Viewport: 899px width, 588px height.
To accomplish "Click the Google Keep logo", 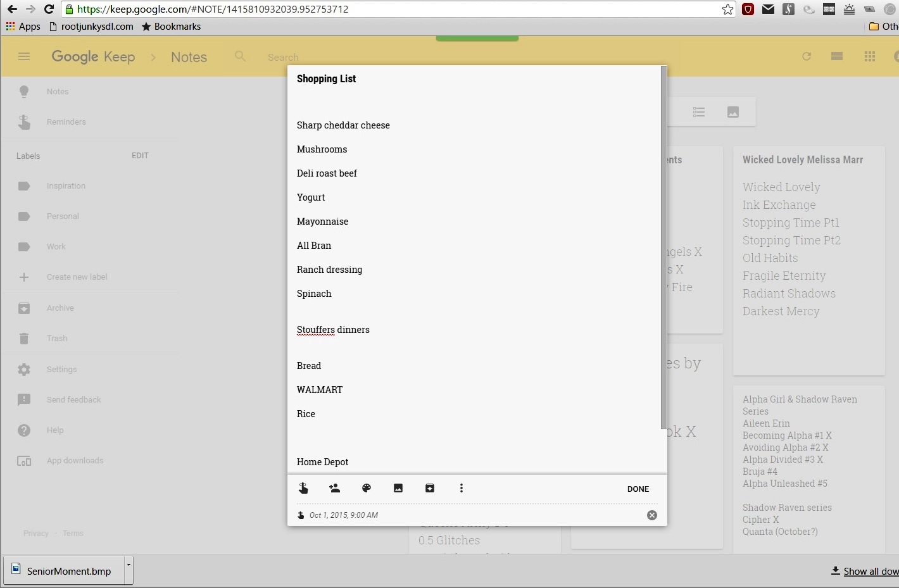I will click(x=93, y=56).
